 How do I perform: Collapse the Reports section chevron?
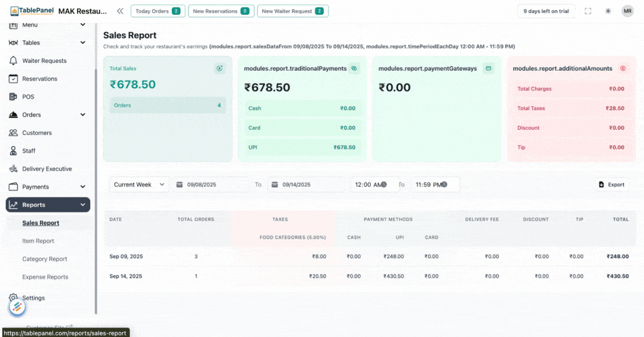83,204
